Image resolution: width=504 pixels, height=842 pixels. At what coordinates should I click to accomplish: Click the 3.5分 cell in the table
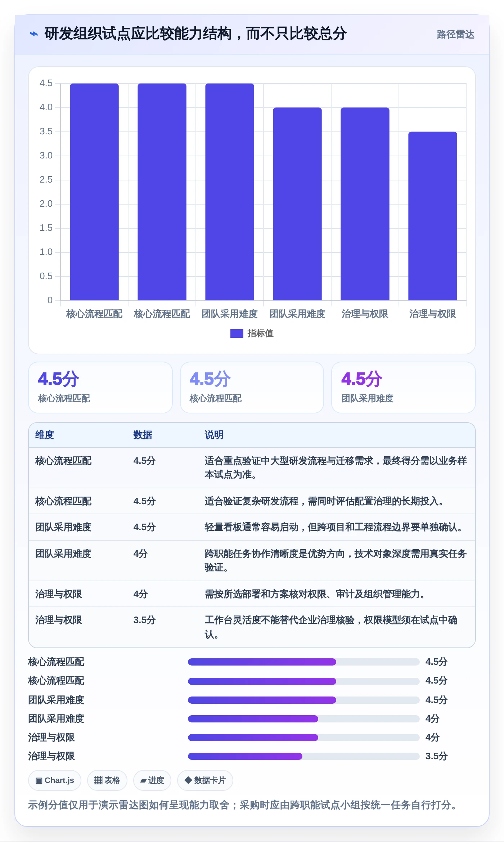(144, 620)
